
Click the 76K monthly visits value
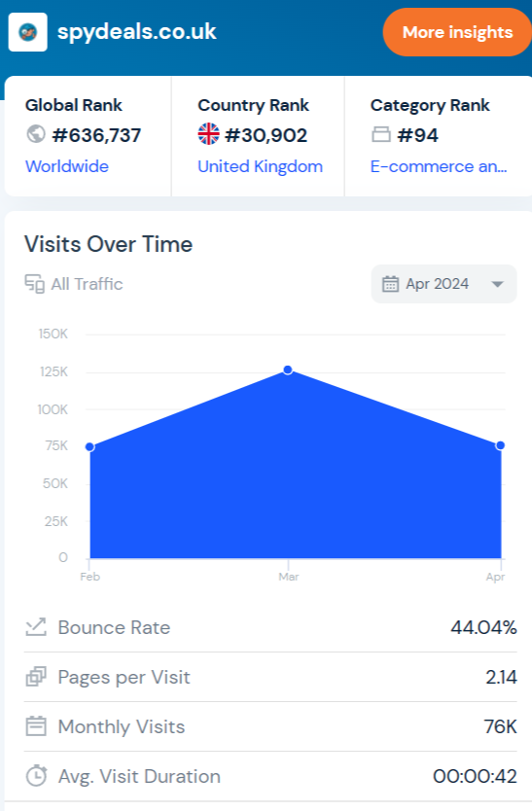[x=500, y=726]
